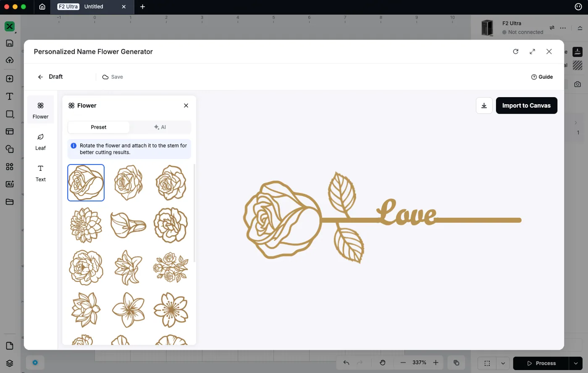The image size is (588, 373).
Task: Switch to the F2 Ultra Untitled tab
Action: (x=92, y=7)
